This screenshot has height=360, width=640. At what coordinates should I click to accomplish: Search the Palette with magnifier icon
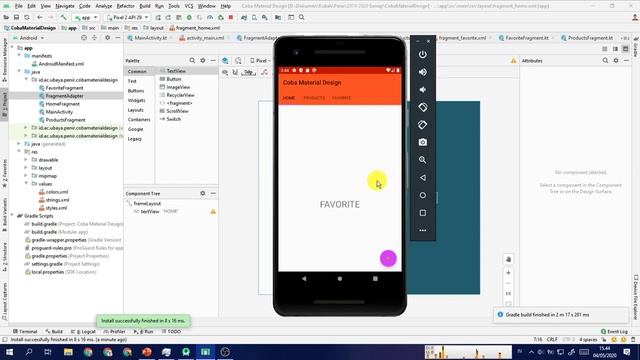pyautogui.click(x=192, y=60)
